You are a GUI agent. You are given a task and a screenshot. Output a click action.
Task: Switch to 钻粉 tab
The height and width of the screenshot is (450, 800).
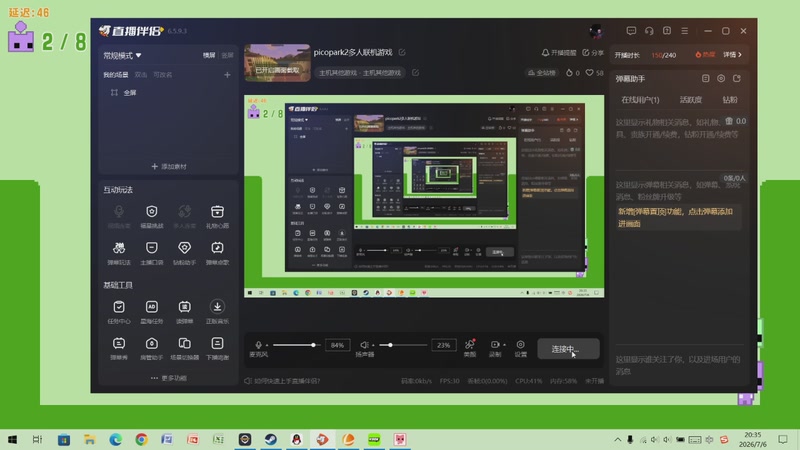tap(730, 100)
